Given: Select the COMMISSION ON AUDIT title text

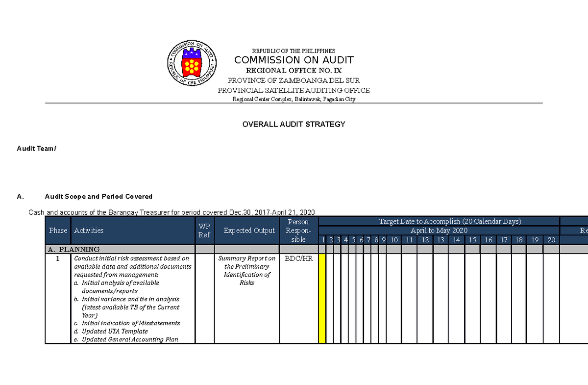Looking at the screenshot, I should click(294, 60).
